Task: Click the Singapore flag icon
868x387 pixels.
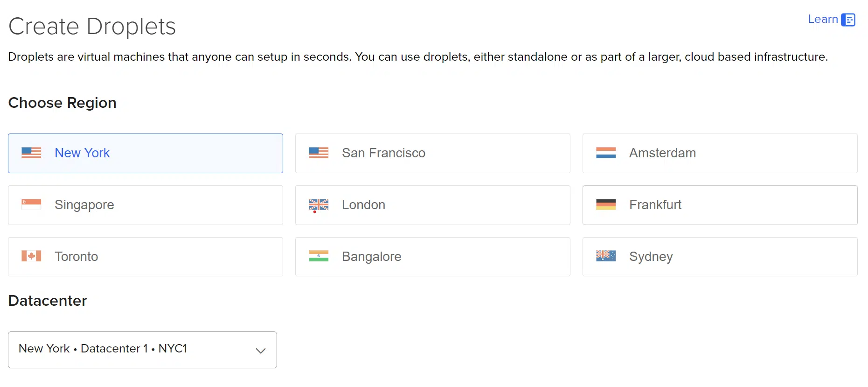Action: point(31,204)
